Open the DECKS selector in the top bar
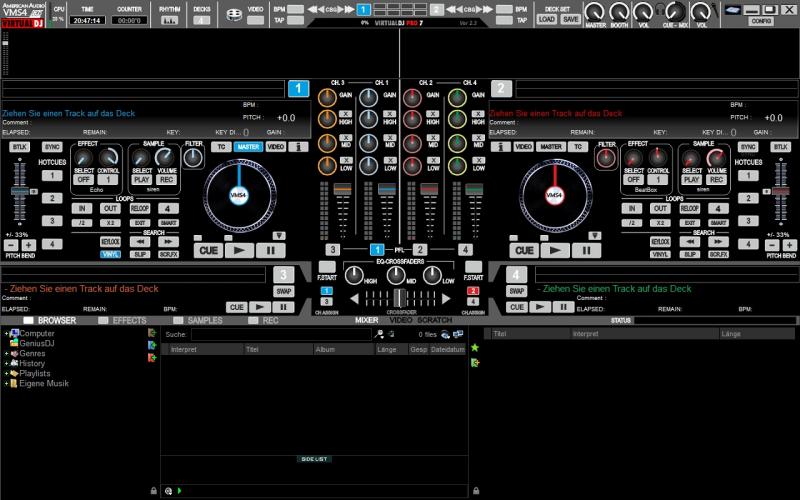Screen dimensions: 800x500 pyautogui.click(x=202, y=21)
